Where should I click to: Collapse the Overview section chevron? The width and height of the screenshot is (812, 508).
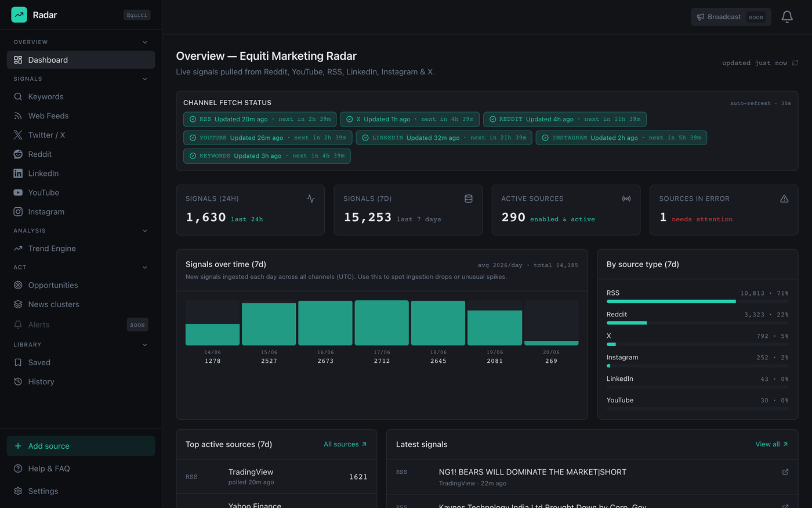click(x=145, y=42)
